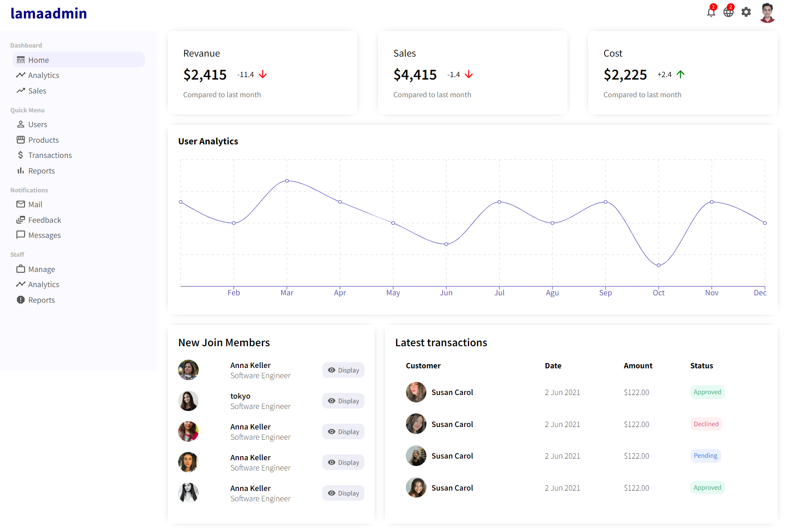Click the Products storefront icon
The width and height of the screenshot is (788, 532).
(x=21, y=140)
